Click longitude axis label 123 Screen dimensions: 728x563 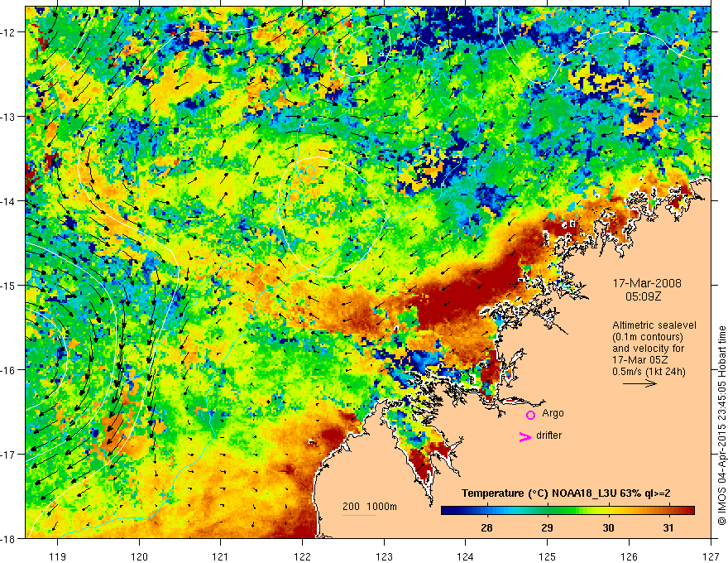(x=384, y=556)
